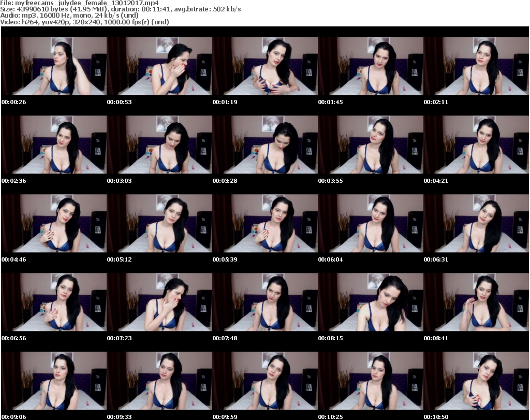
Task: Click the File name line in the header
Action: coord(79,3)
